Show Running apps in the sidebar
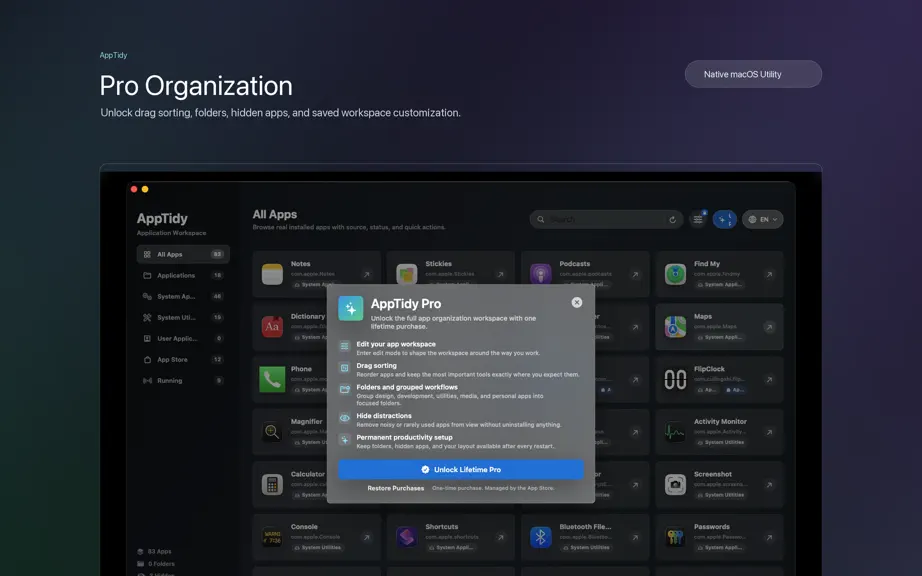The width and height of the screenshot is (922, 576). click(183, 381)
